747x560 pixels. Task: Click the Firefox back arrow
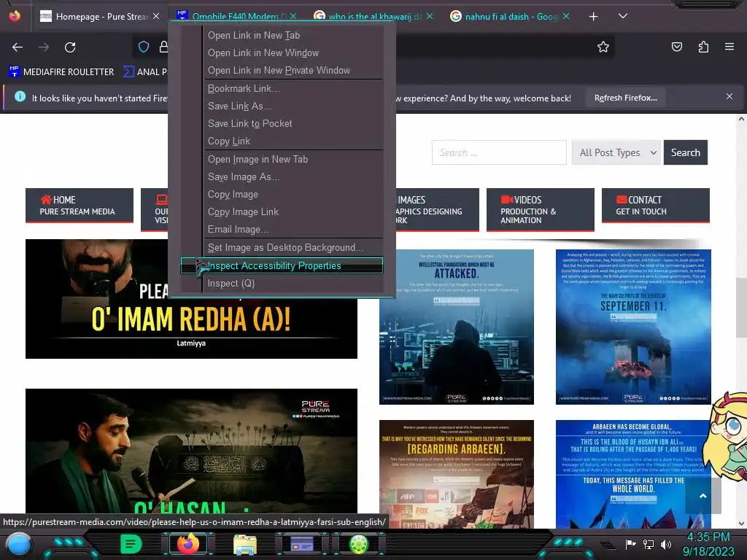(x=18, y=47)
